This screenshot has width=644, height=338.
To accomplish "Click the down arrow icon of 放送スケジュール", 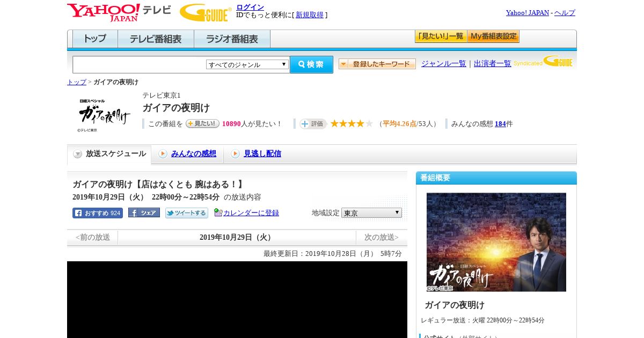I will [78, 154].
